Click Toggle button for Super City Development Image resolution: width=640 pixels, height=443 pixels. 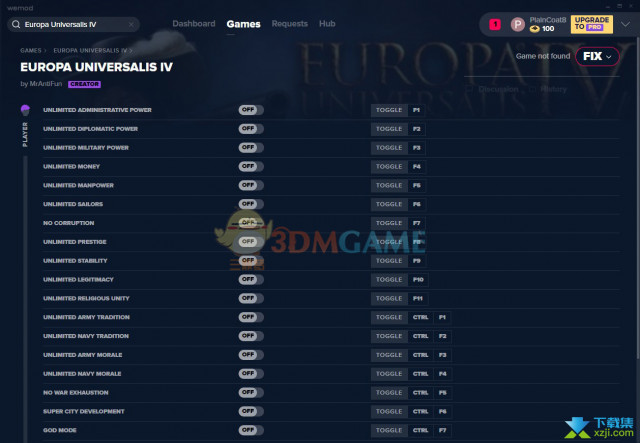389,412
